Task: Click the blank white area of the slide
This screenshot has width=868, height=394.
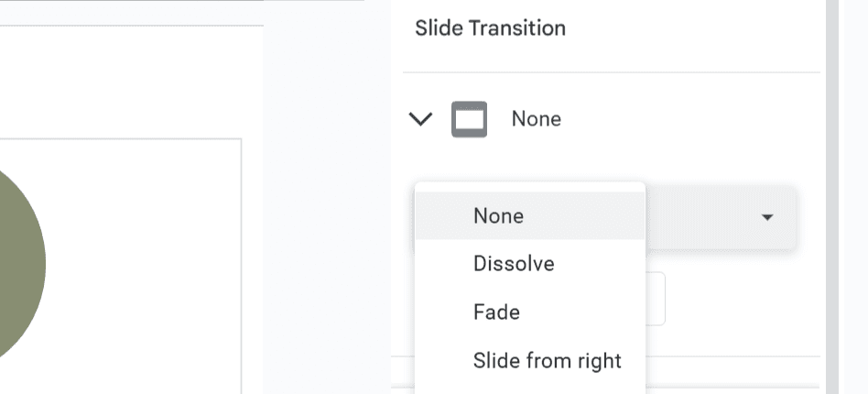Action: point(144,266)
